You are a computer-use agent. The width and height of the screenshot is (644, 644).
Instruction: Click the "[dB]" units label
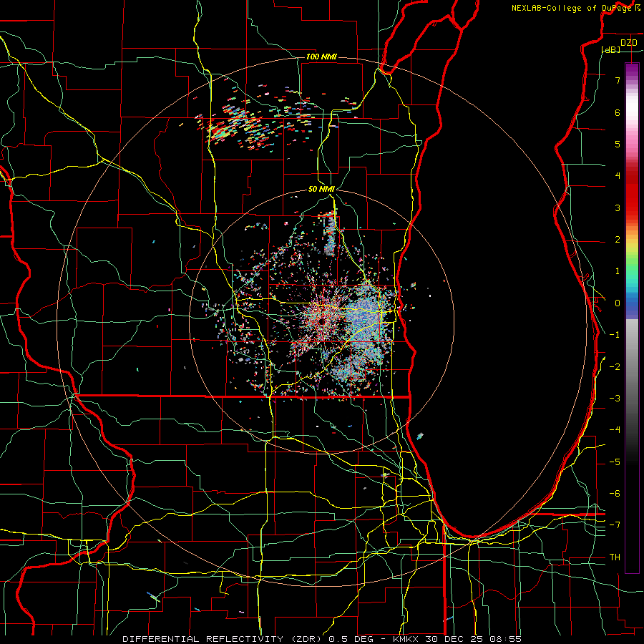click(611, 49)
